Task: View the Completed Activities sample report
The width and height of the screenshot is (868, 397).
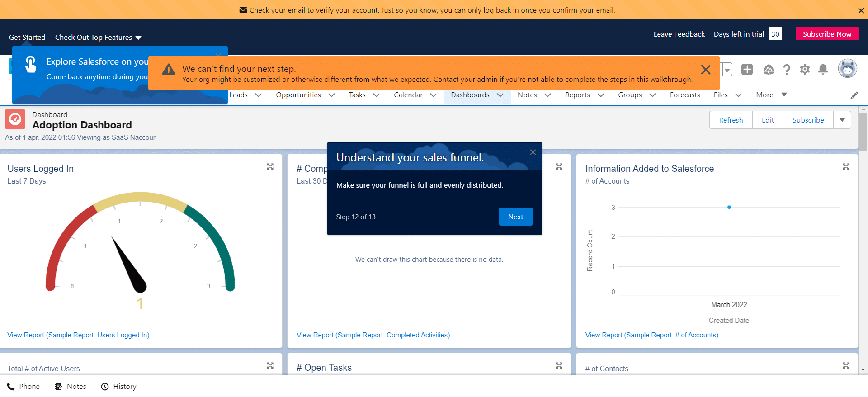Action: [x=373, y=335]
